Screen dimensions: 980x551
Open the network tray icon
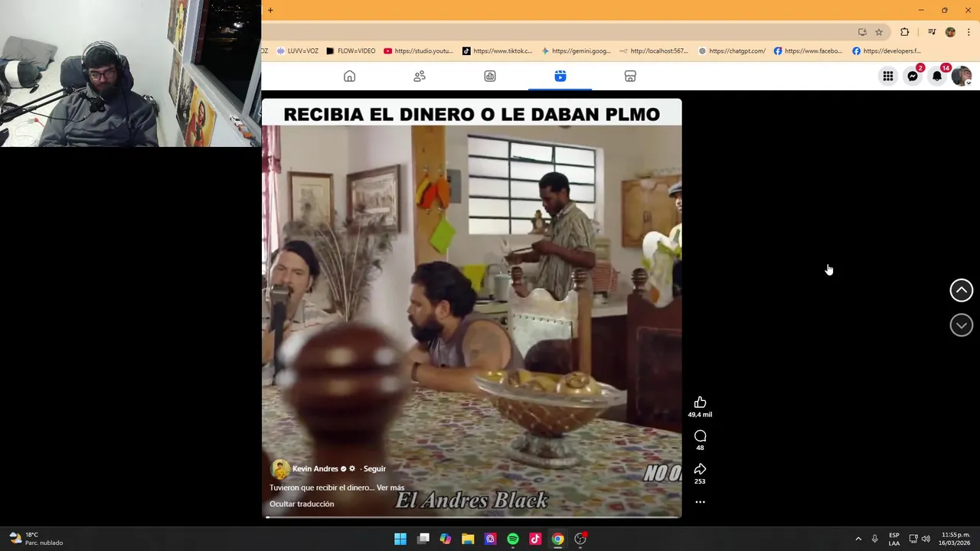913,539
